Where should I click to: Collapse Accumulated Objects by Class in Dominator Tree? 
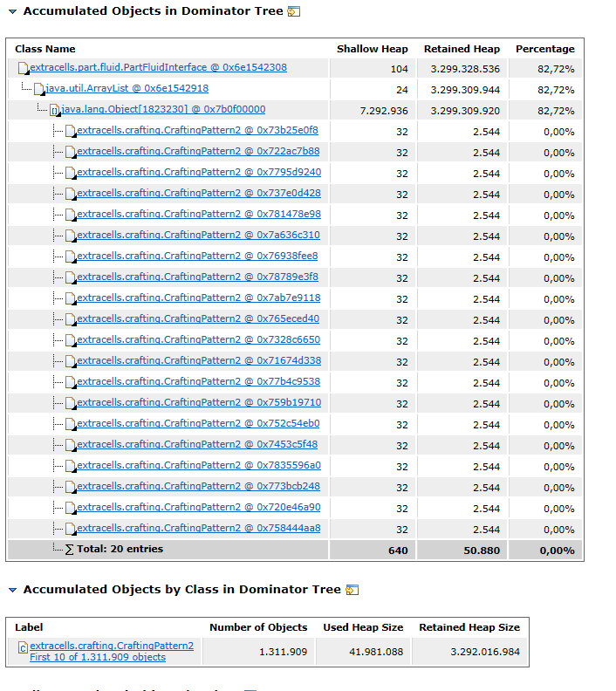13,590
